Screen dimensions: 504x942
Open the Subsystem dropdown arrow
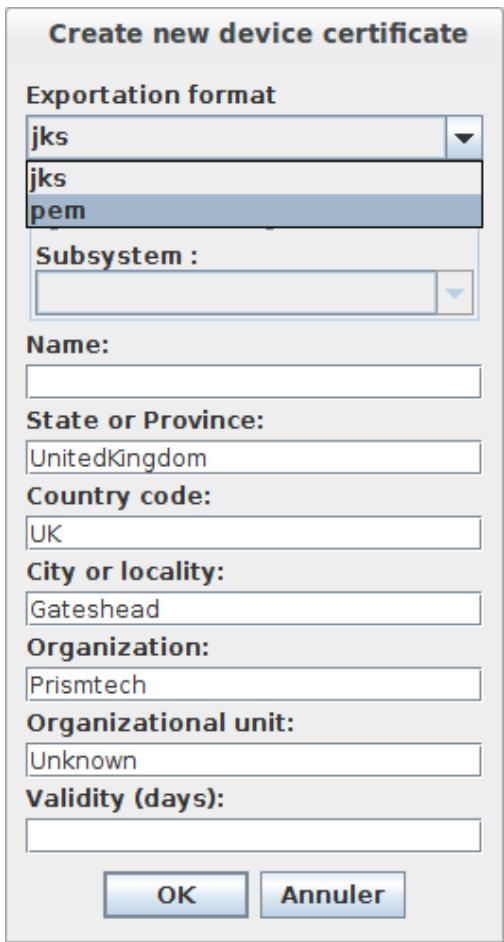click(455, 293)
